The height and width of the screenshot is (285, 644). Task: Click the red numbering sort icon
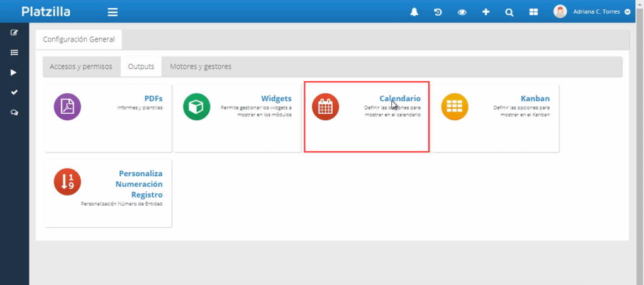pos(67,182)
